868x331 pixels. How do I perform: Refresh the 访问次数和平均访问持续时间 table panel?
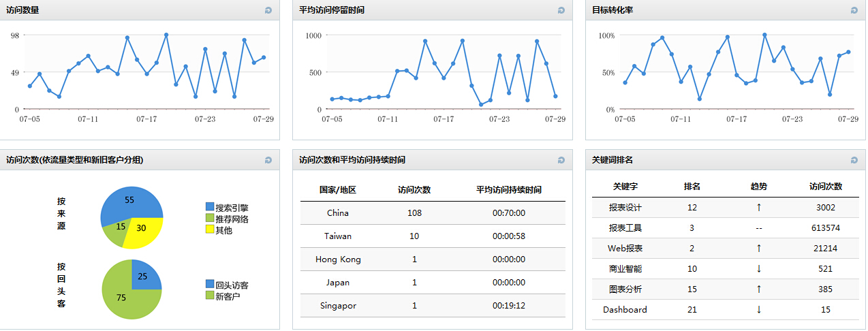[x=561, y=160]
